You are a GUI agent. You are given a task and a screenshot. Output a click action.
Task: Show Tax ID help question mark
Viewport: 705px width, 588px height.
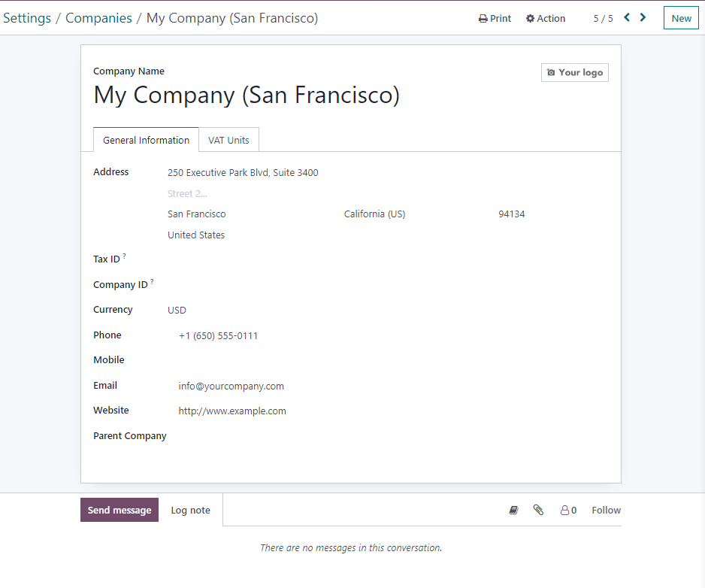click(x=125, y=256)
